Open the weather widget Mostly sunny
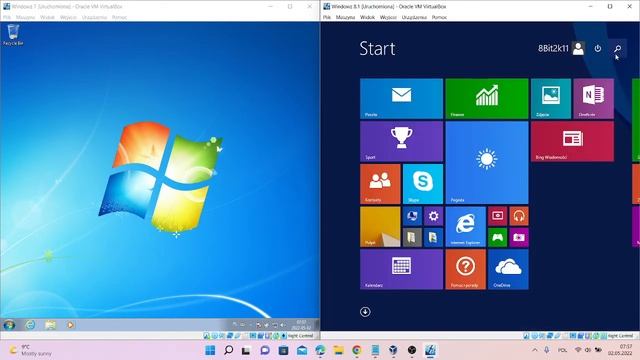 [x=31, y=350]
